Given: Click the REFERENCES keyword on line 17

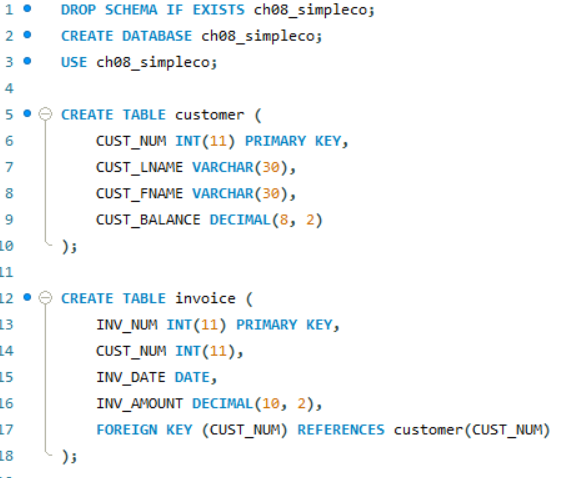Looking at the screenshot, I should (x=341, y=430).
